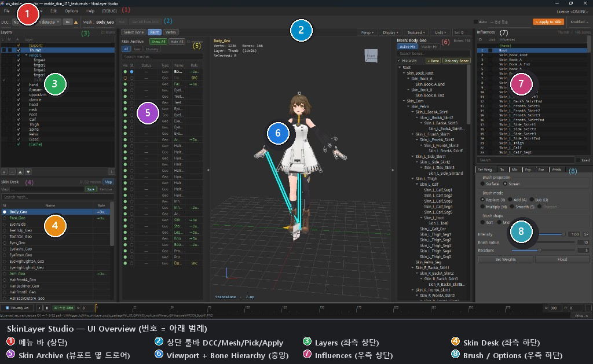Viewport: 593px width, 364px height.
Task: Move layer down with the down arrow
Action: click(28, 172)
